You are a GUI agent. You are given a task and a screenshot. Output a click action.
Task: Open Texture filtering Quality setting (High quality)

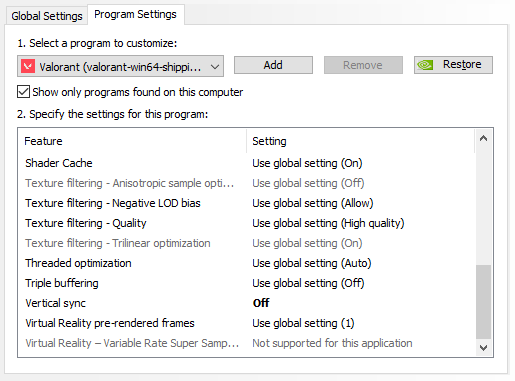tap(328, 223)
